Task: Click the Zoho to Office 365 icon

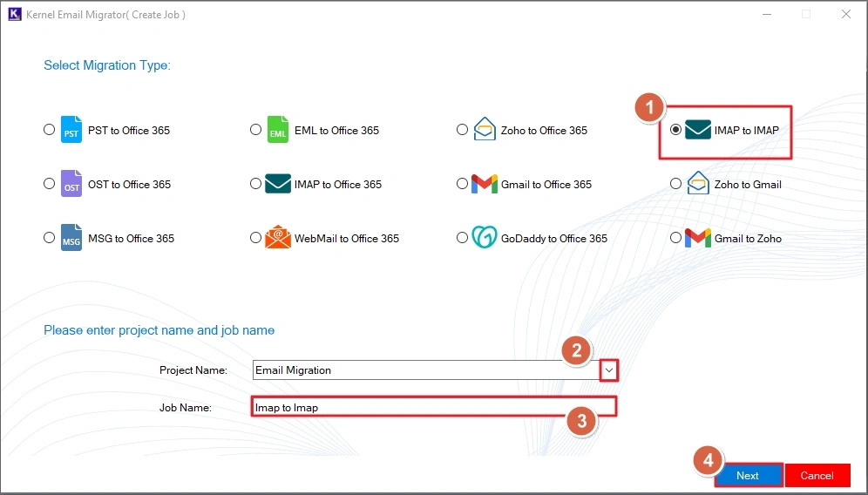Action: tap(485, 129)
